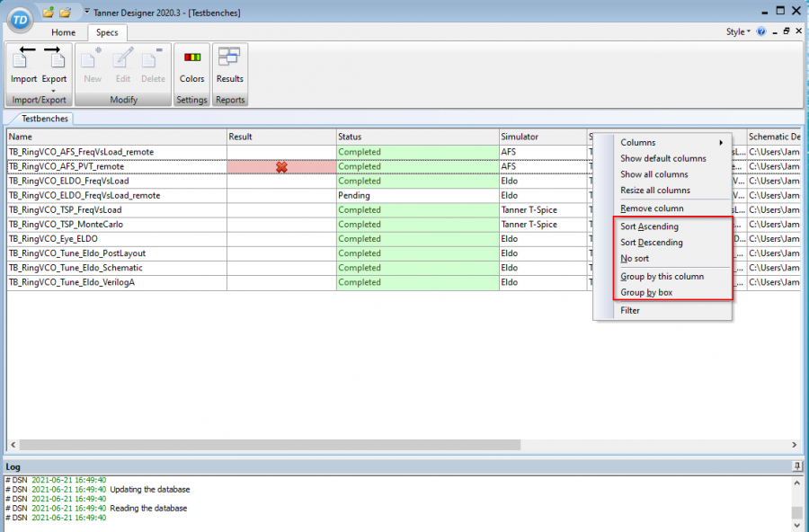Screen dimensions: 809x532
Task: Click the Import icon in the ribbon
Action: (x=22, y=67)
